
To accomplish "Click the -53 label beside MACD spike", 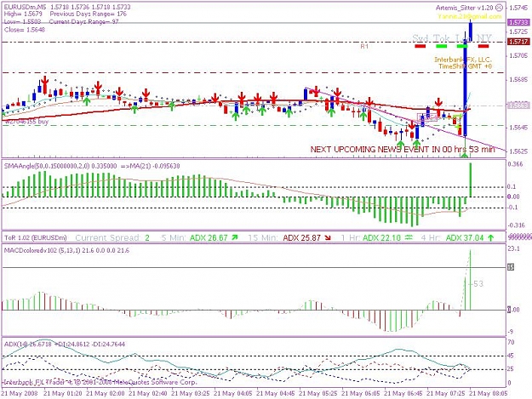I will point(477,284).
